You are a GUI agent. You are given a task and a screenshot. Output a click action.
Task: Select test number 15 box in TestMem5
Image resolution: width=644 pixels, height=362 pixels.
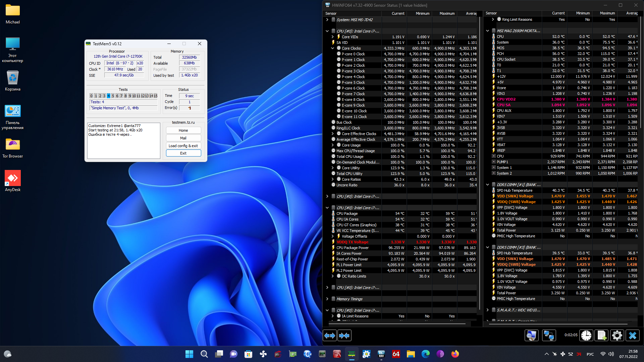click(x=155, y=96)
